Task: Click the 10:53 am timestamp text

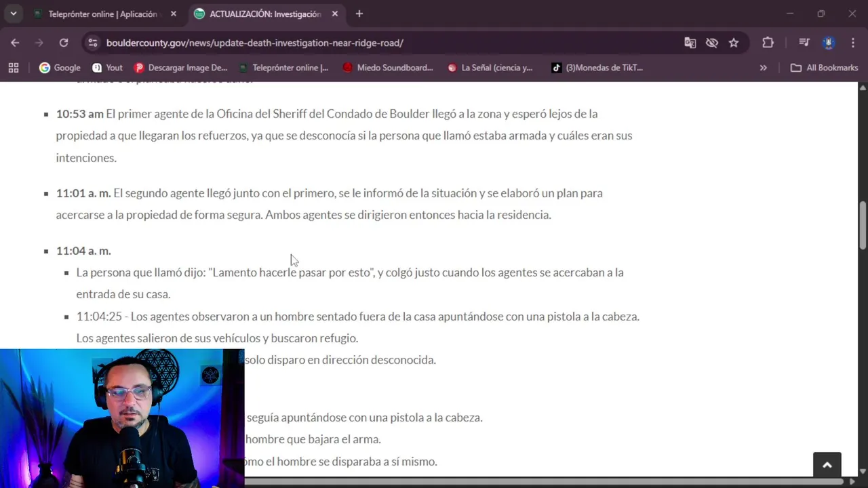Action: pyautogui.click(x=79, y=114)
